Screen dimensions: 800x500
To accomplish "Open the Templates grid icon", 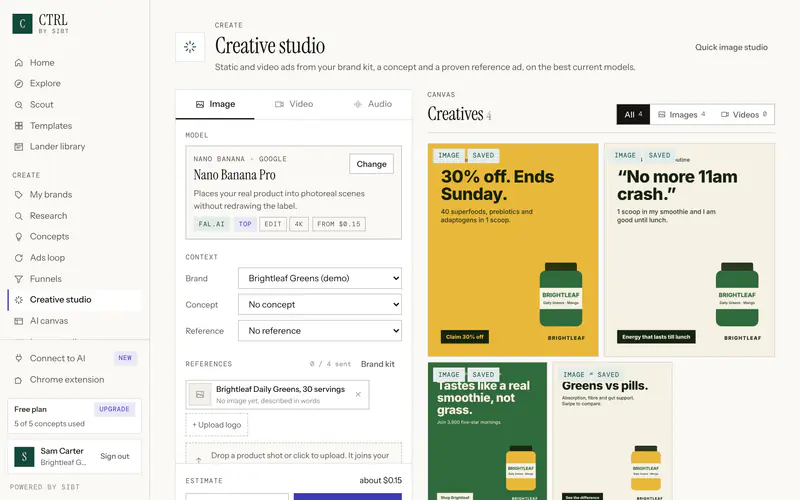I will click(x=19, y=126).
